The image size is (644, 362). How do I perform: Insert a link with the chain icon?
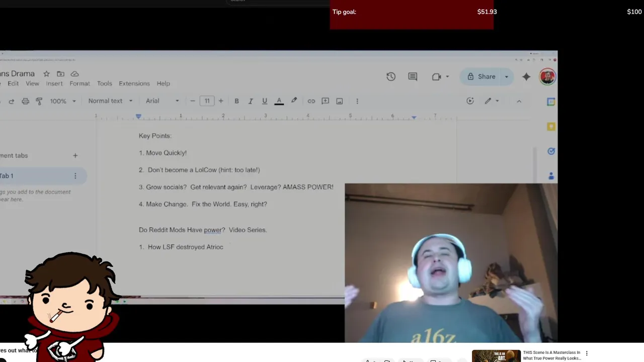[x=311, y=101]
